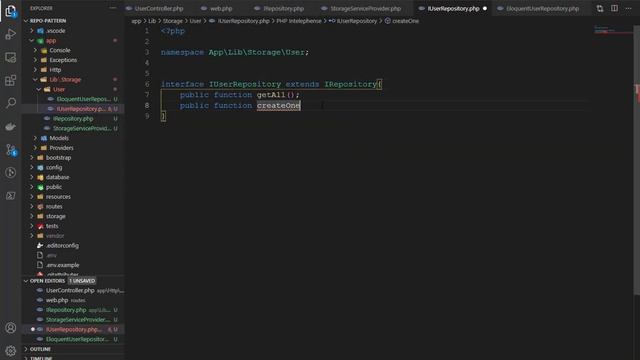Screen dimensions: 640x360
Task: Open the Docker view
Action: point(11,126)
